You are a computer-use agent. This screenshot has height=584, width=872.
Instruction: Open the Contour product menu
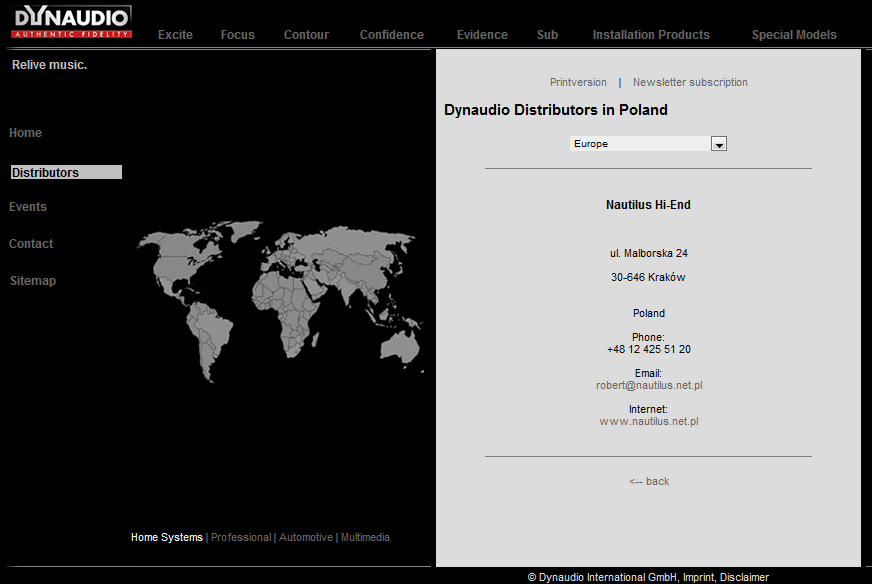[x=306, y=35]
